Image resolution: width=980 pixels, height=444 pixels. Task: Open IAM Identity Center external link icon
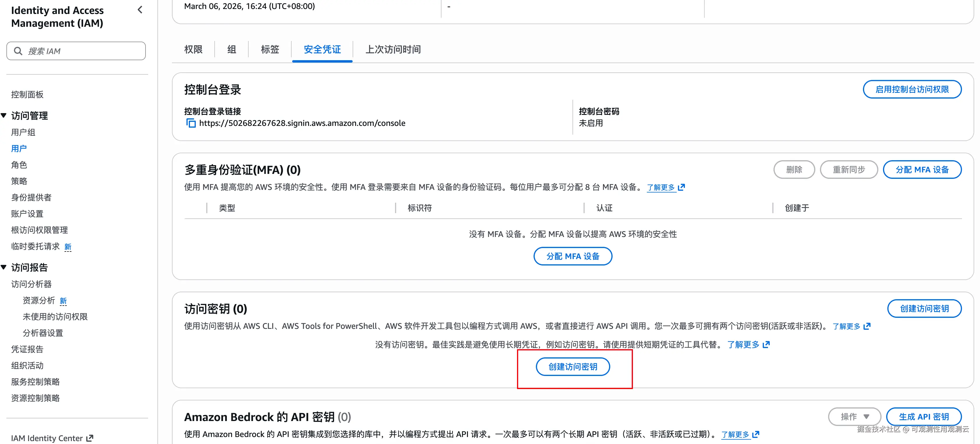(90, 438)
